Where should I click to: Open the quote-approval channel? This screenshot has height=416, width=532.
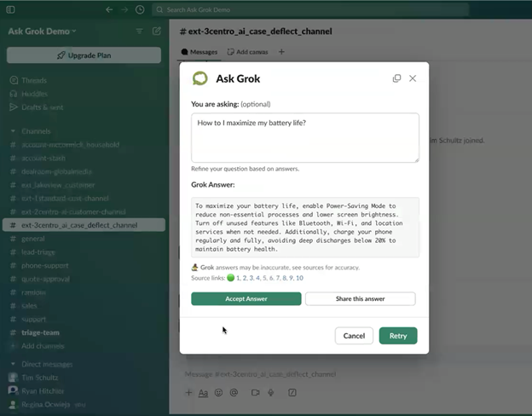click(45, 279)
